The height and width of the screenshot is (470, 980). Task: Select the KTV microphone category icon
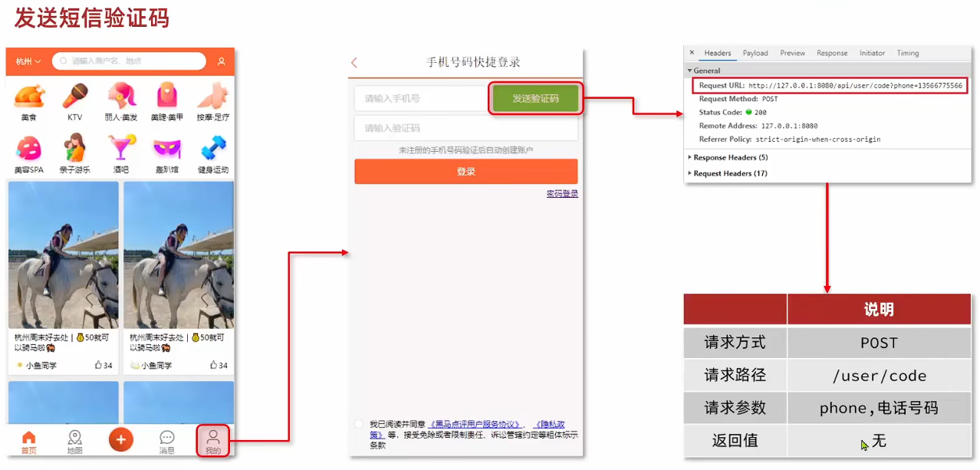pyautogui.click(x=74, y=97)
